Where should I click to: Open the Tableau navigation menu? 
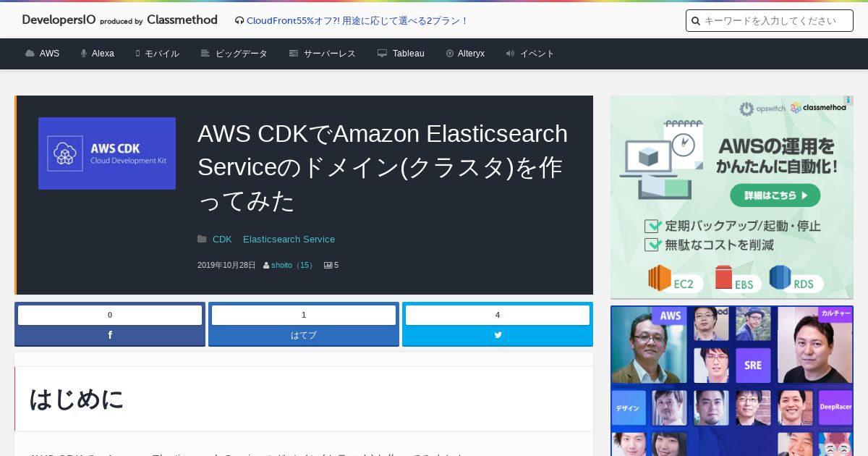coord(401,54)
